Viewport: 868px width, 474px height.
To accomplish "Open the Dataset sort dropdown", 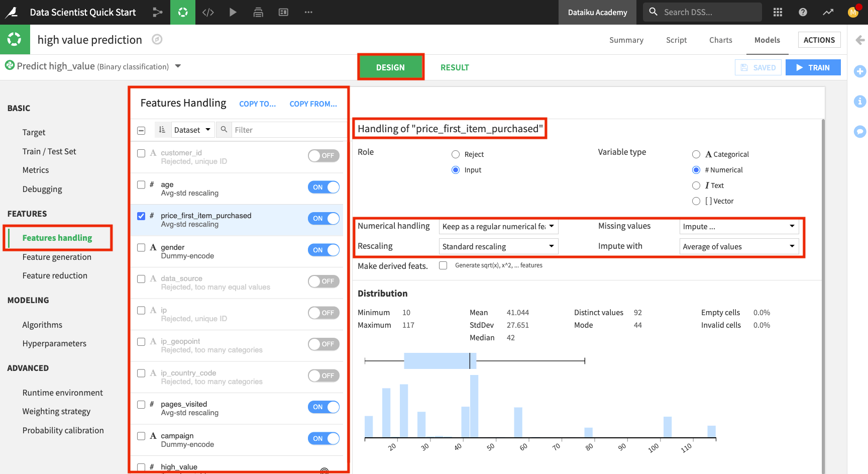I will [x=193, y=130].
